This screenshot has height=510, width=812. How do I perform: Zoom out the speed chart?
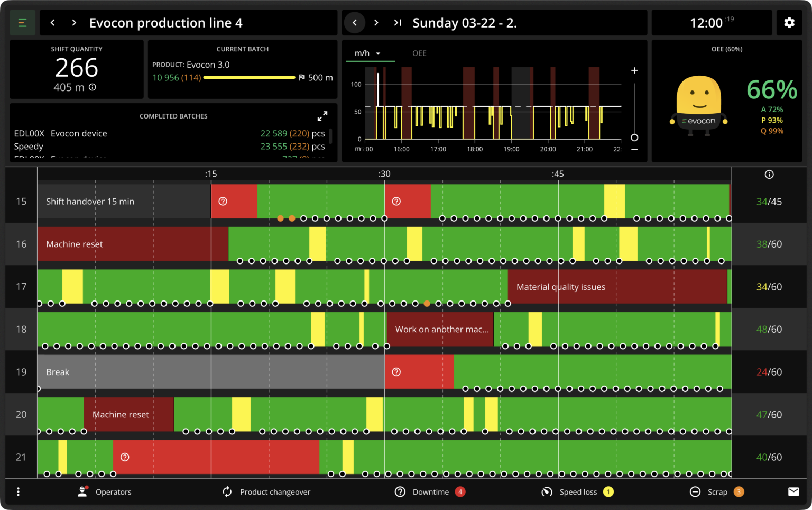[634, 150]
